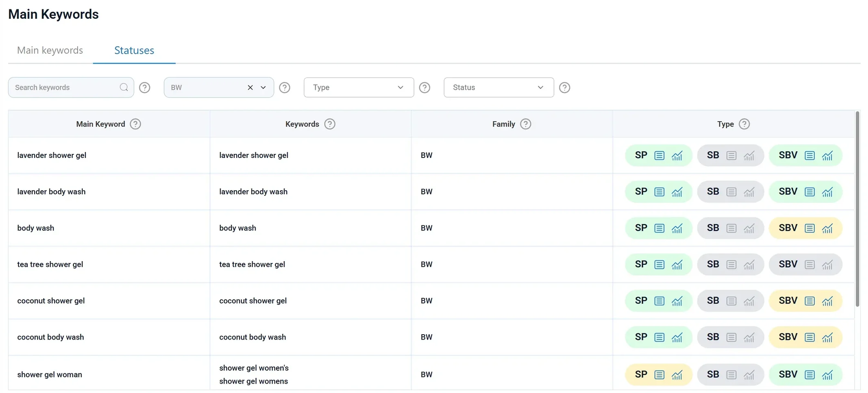This screenshot has height=393, width=868.
Task: Clear the BW filter with the X button
Action: tap(250, 87)
